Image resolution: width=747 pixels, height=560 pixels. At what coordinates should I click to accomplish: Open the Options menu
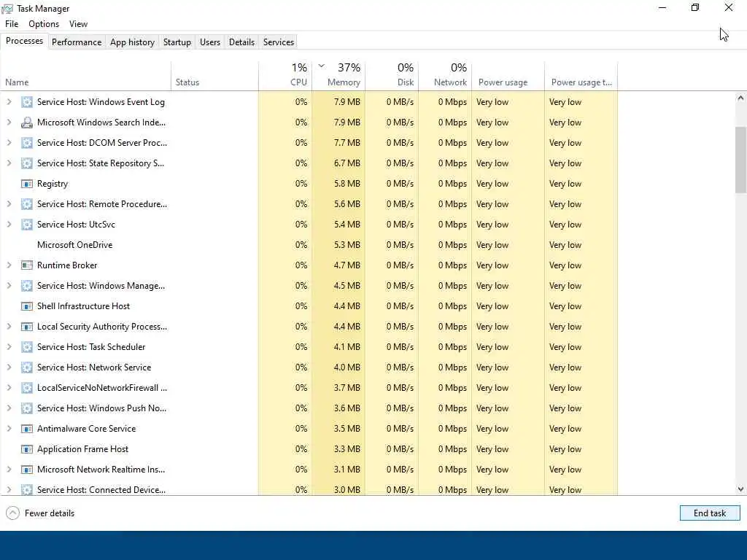44,24
